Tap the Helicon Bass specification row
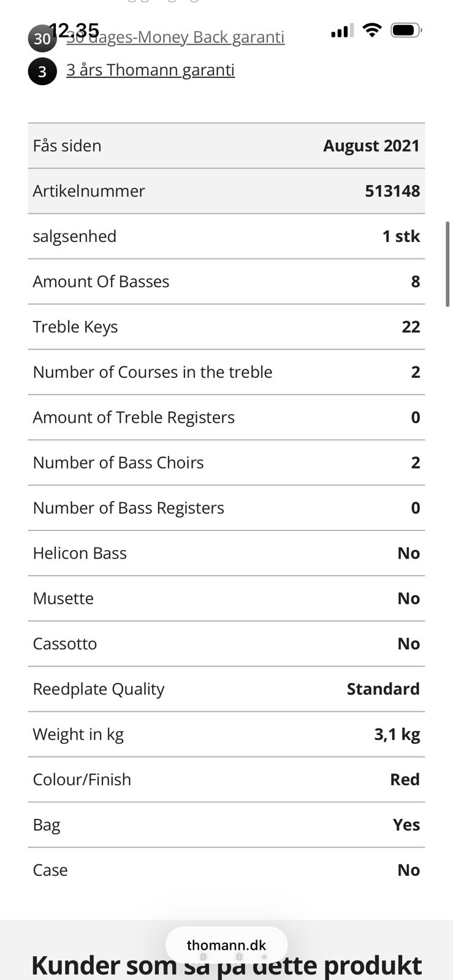The image size is (453, 980). coord(226,554)
